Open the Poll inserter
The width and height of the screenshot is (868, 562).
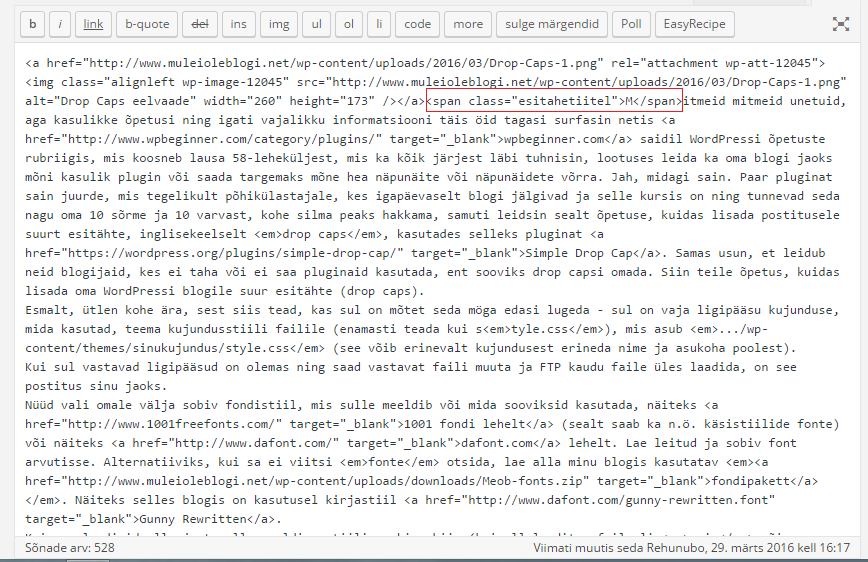pos(631,23)
